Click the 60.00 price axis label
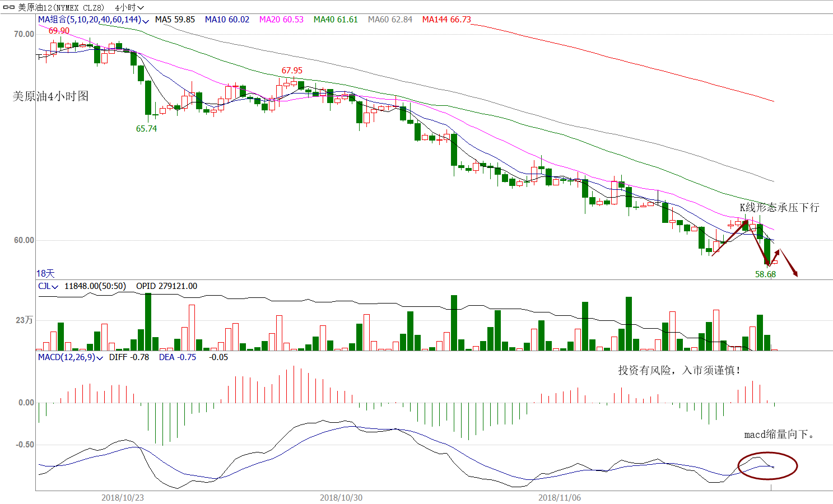The image size is (833, 504). click(x=24, y=240)
